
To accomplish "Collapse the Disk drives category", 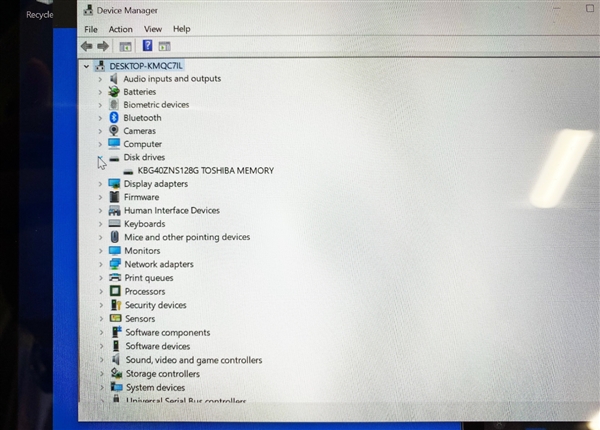I will coord(100,157).
